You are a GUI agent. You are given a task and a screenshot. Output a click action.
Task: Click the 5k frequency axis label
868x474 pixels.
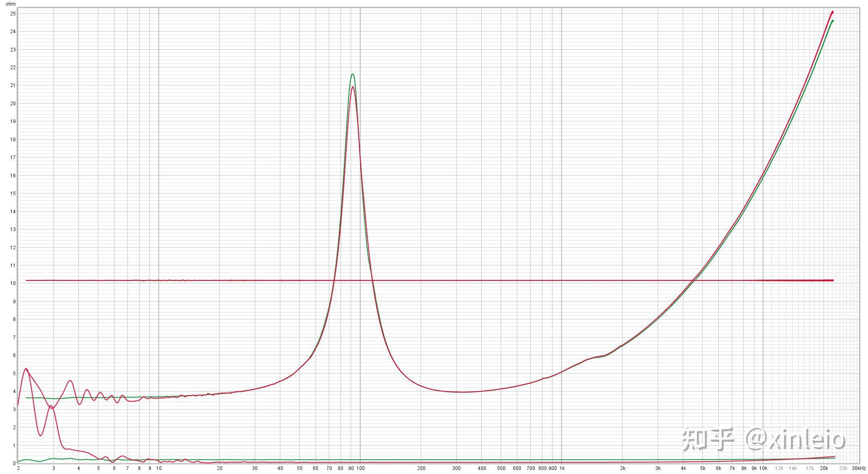click(x=703, y=468)
